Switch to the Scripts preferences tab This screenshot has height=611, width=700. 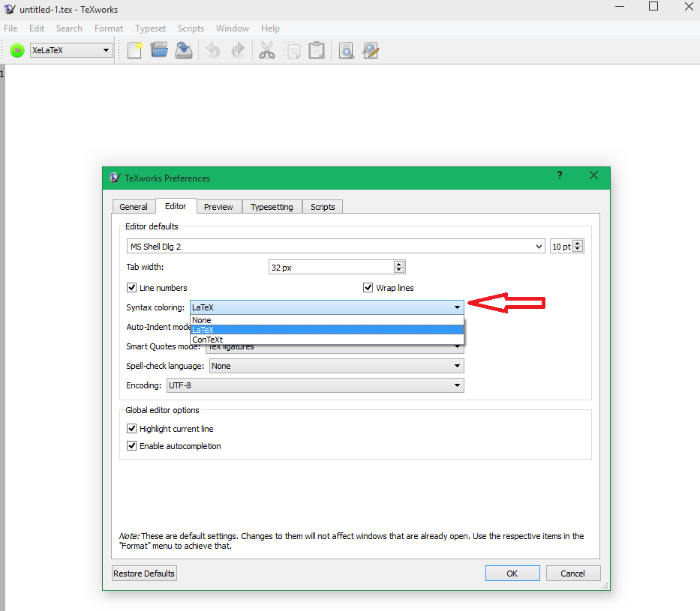323,207
